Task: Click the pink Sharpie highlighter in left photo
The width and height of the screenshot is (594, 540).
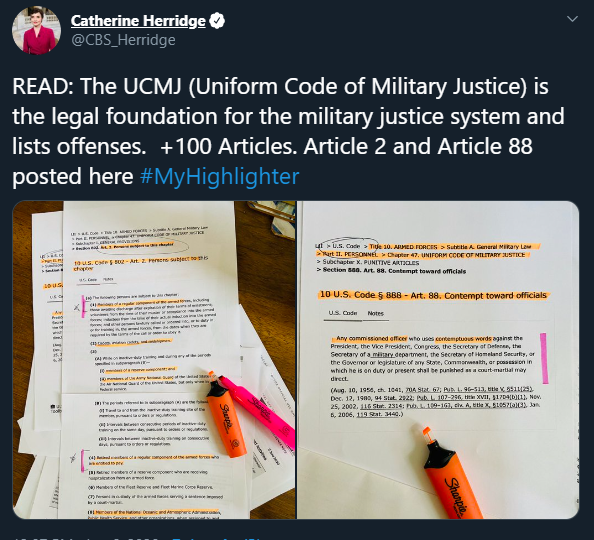Action: click(x=258, y=410)
